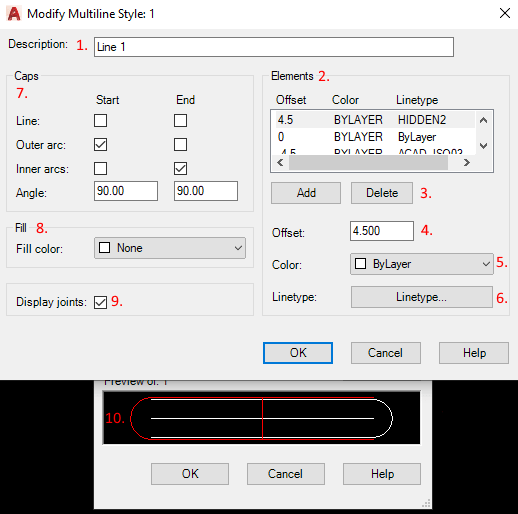Click the elements horizontal scrollbar thumb
The width and height of the screenshot is (518, 514).
coord(368,163)
